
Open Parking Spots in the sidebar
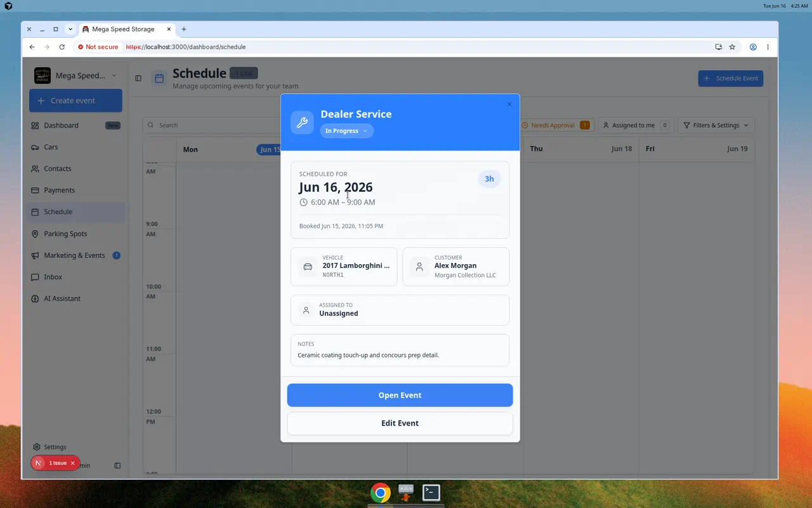tap(75, 234)
